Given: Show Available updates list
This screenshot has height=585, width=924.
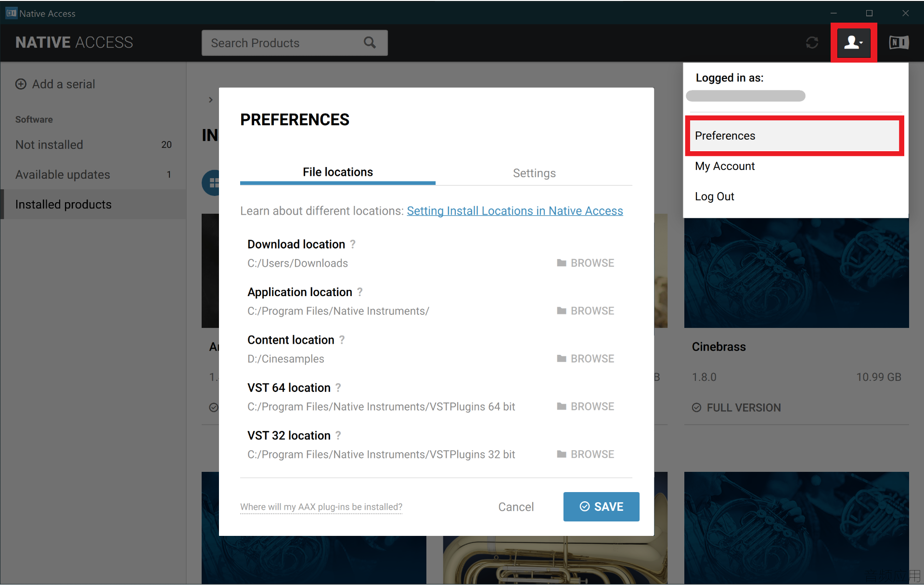Looking at the screenshot, I should pyautogui.click(x=93, y=175).
